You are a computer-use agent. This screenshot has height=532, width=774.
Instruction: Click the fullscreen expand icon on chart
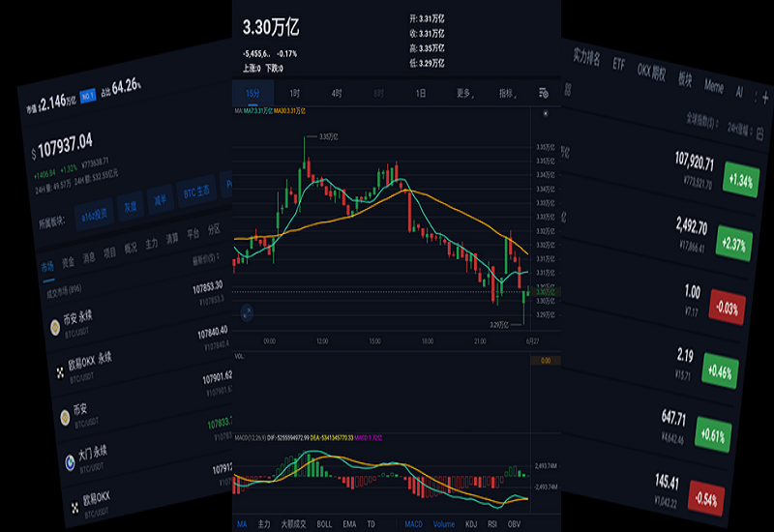pyautogui.click(x=247, y=312)
